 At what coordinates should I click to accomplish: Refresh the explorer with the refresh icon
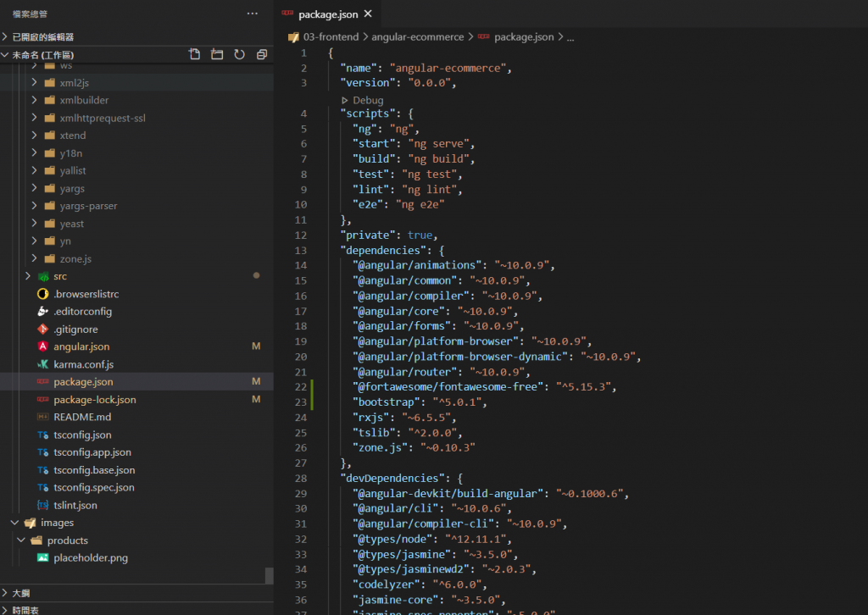(239, 54)
